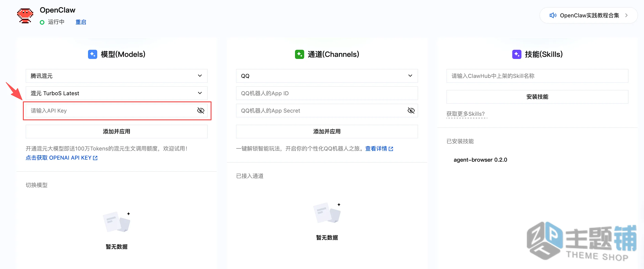The width and height of the screenshot is (644, 269).
Task: Click 添加并应用 under Models
Action: tap(116, 132)
